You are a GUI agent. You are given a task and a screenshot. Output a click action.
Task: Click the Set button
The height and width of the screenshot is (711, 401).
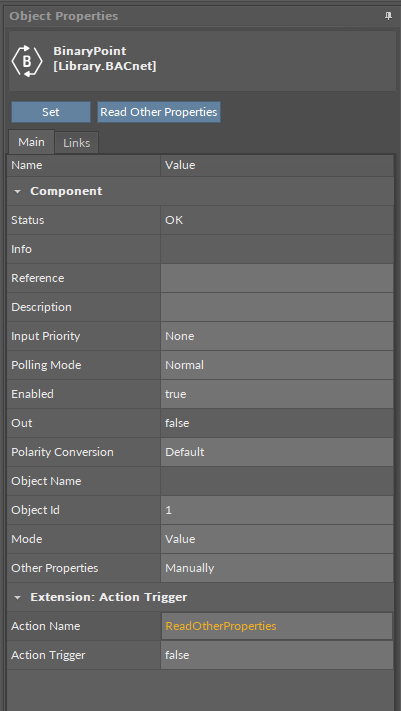[51, 112]
